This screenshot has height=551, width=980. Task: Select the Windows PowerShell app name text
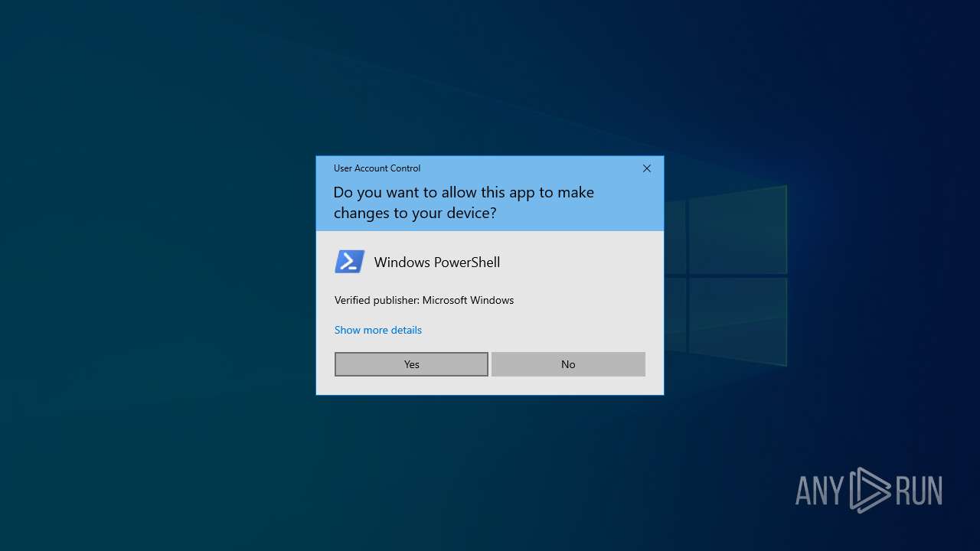coord(437,262)
